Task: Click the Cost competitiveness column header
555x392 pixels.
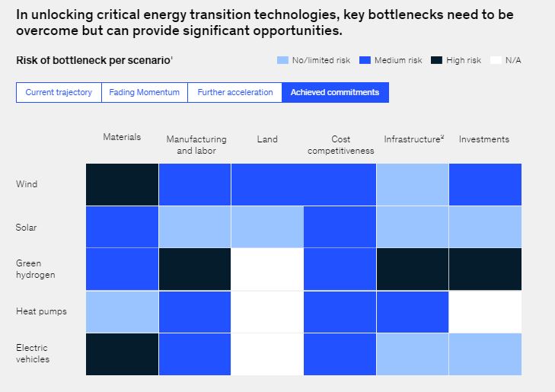Action: coord(340,145)
